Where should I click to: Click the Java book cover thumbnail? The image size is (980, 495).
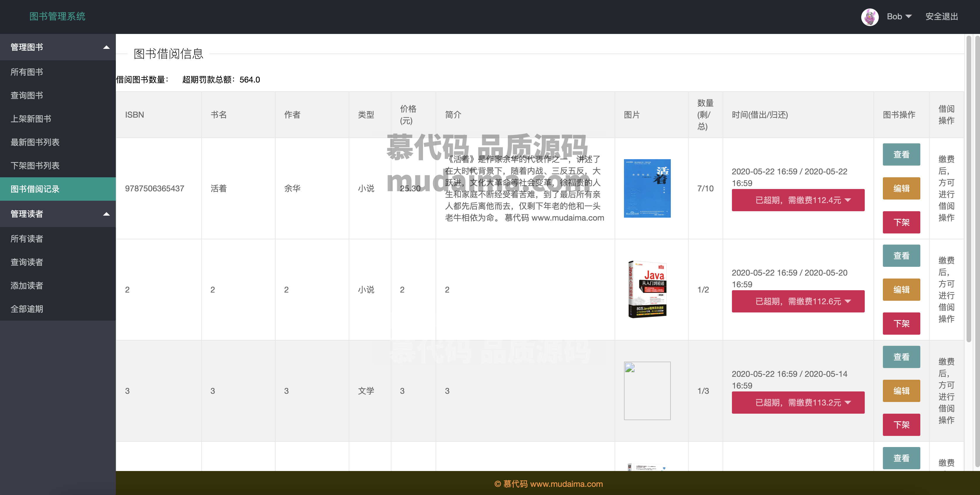pos(647,290)
